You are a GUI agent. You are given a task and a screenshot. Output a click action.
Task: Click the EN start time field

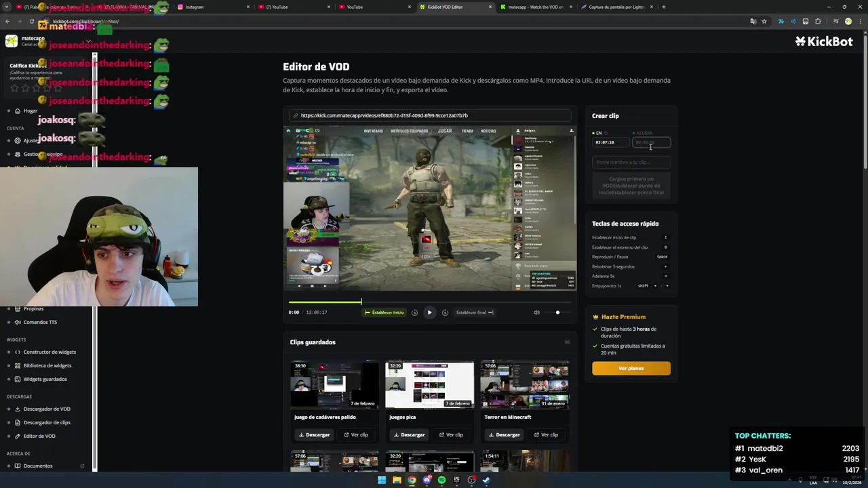pos(610,142)
